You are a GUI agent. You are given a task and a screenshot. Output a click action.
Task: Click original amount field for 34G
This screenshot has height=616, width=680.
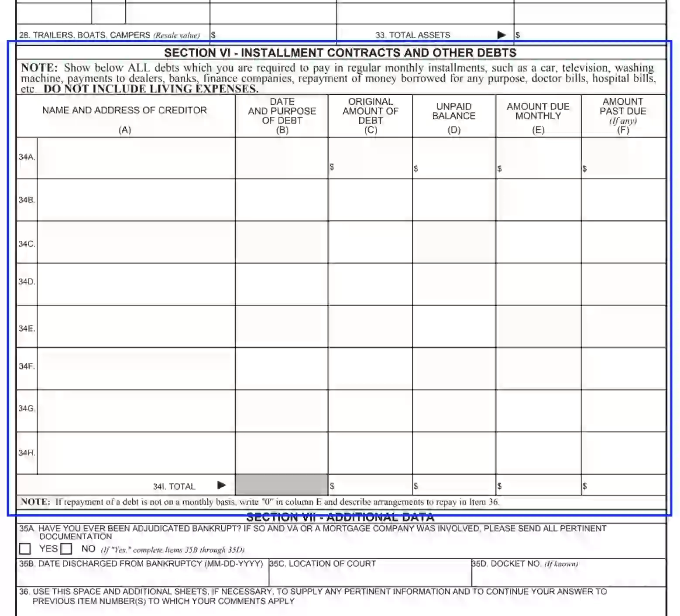point(370,411)
